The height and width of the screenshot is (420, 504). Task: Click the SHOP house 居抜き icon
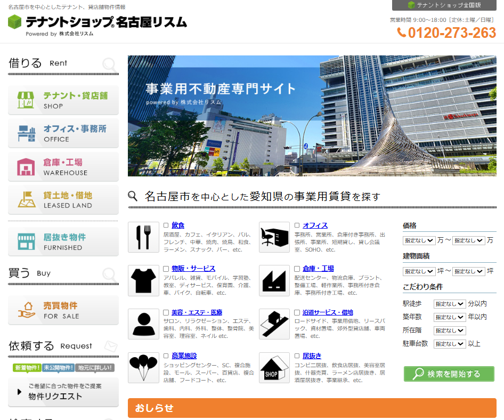(274, 367)
